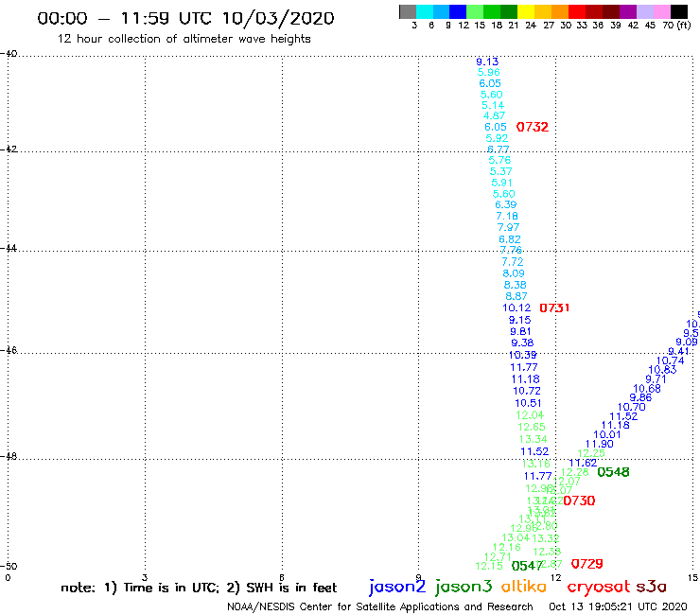
Task: Click the 9.38 wave height value
Action: click(522, 343)
